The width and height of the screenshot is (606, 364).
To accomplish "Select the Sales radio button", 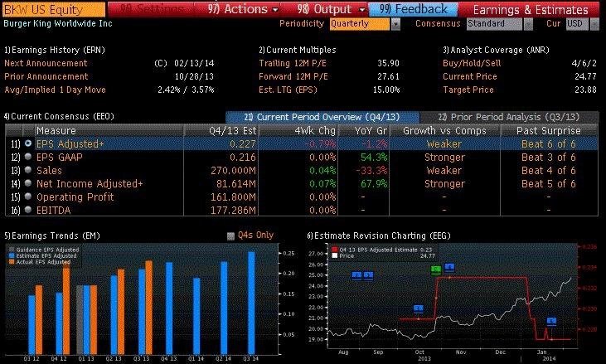I will tap(28, 170).
